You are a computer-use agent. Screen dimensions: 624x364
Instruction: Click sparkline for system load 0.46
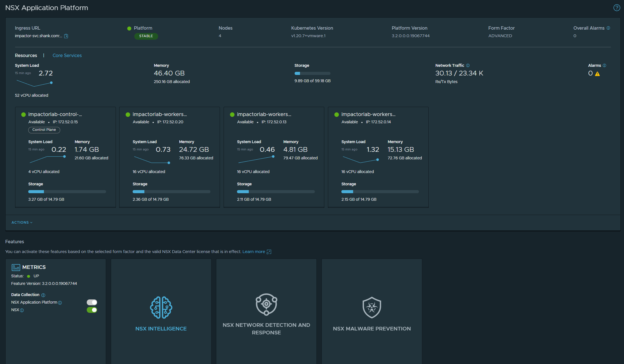[256, 159]
